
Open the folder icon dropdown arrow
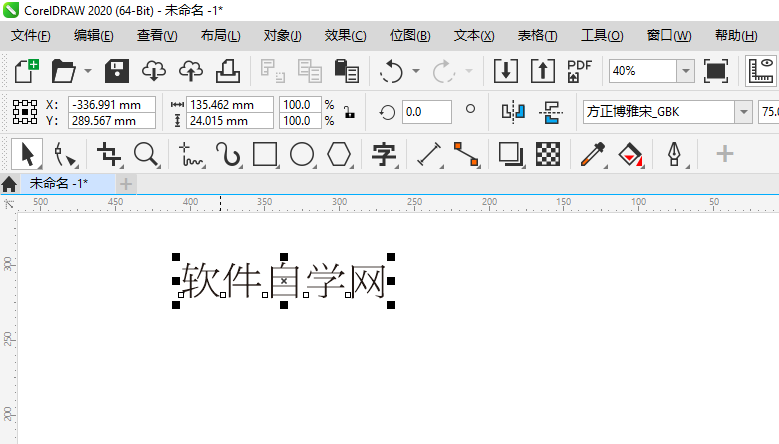pyautogui.click(x=88, y=71)
